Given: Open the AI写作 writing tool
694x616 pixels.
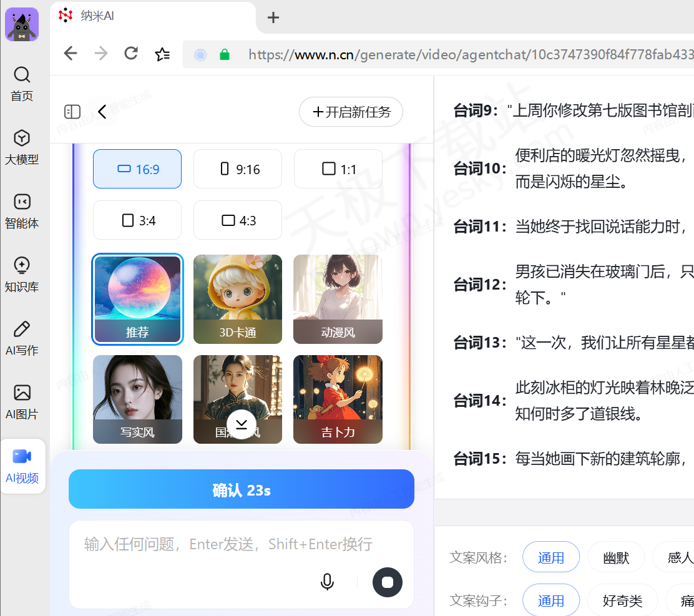Looking at the screenshot, I should point(22,338).
